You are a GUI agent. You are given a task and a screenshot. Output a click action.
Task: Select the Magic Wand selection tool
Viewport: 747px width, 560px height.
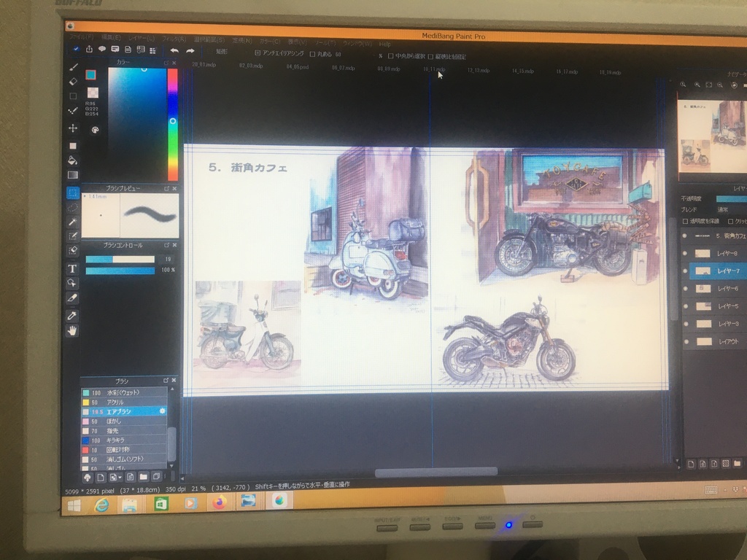pyautogui.click(x=72, y=221)
